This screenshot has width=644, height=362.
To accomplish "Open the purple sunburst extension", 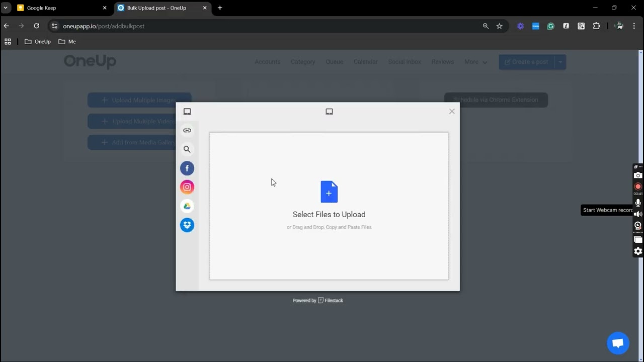I will tap(521, 26).
